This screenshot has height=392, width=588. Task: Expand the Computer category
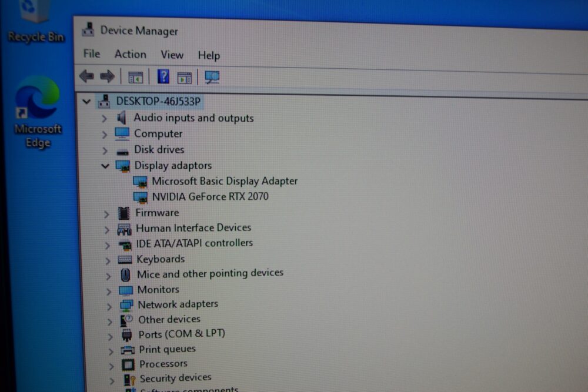tap(105, 134)
